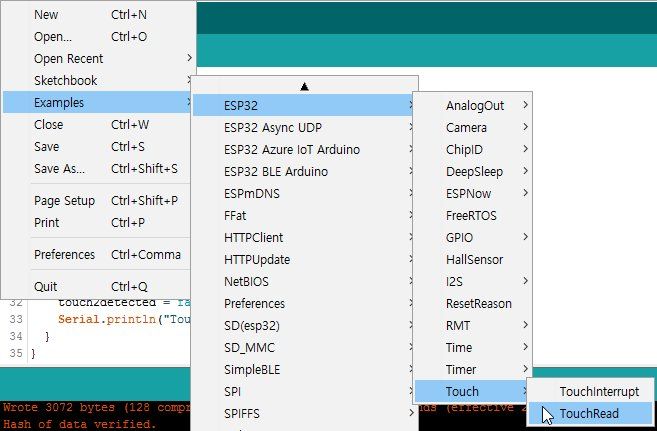
Task: Select Touch examples entry
Action: point(473,392)
